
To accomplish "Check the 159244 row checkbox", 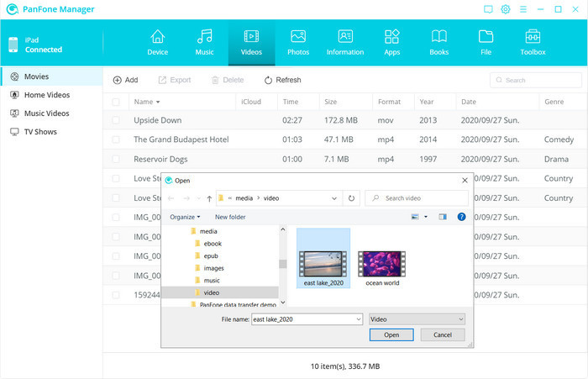I will pyautogui.click(x=116, y=295).
